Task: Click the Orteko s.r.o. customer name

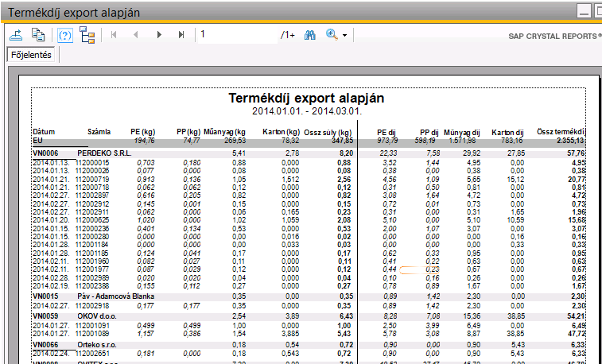Action: 97,345
